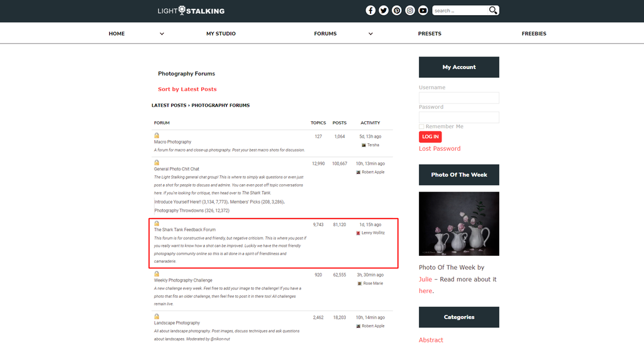Image resolution: width=644 pixels, height=345 pixels.
Task: Open the Twitter social icon
Action: pyautogui.click(x=384, y=11)
